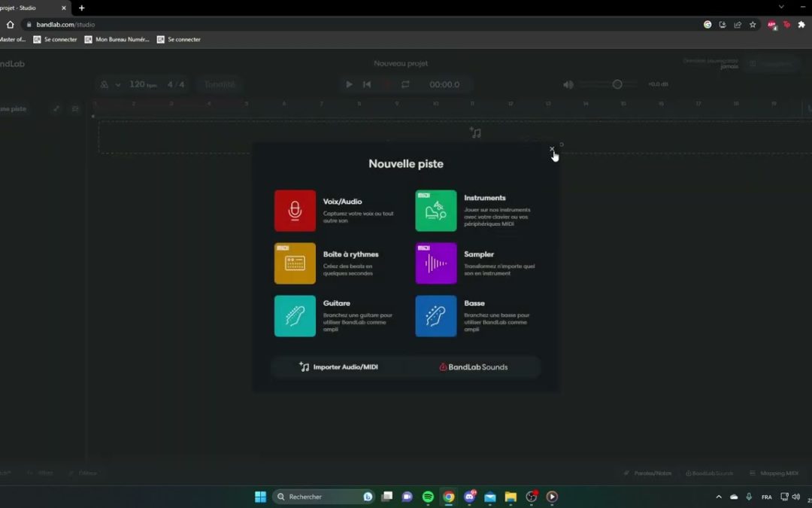The height and width of the screenshot is (508, 812).
Task: Close the Studio browser tab
Action: 64,8
